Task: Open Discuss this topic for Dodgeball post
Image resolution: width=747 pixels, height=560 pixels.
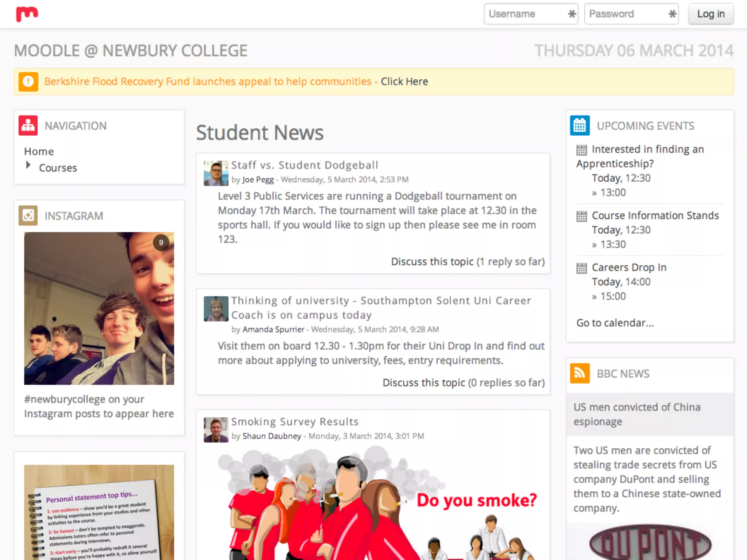Action: click(x=432, y=262)
